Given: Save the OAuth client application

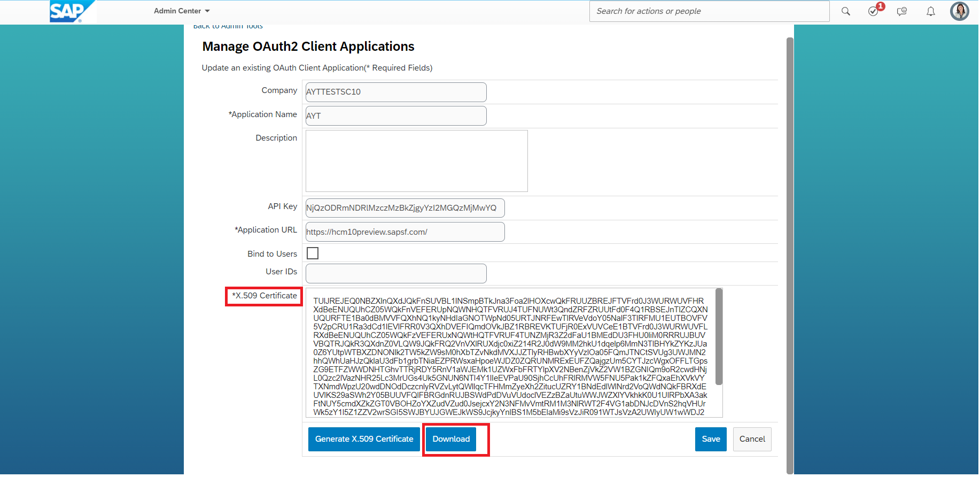Looking at the screenshot, I should coord(711,439).
